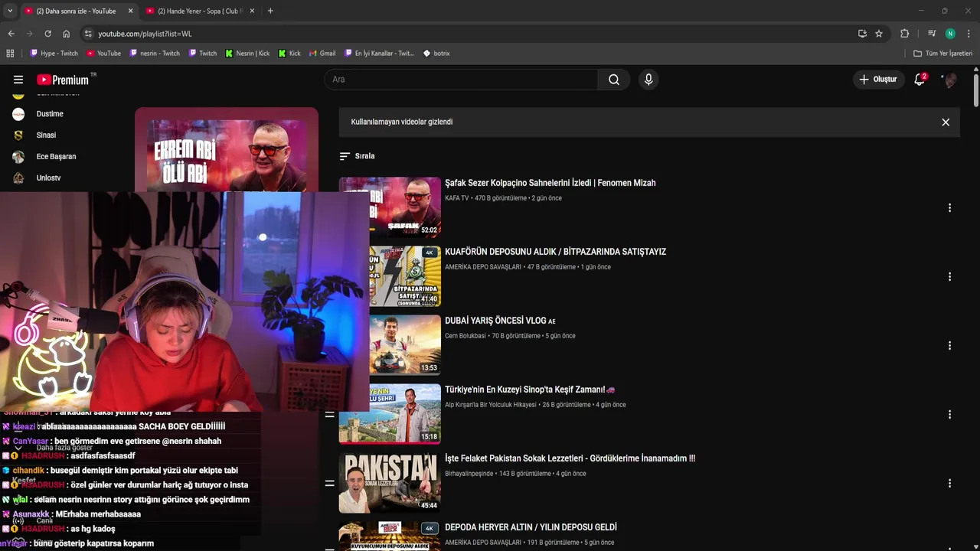Click the YouTube Premium logo
Screen dimensions: 980x551
(63, 80)
